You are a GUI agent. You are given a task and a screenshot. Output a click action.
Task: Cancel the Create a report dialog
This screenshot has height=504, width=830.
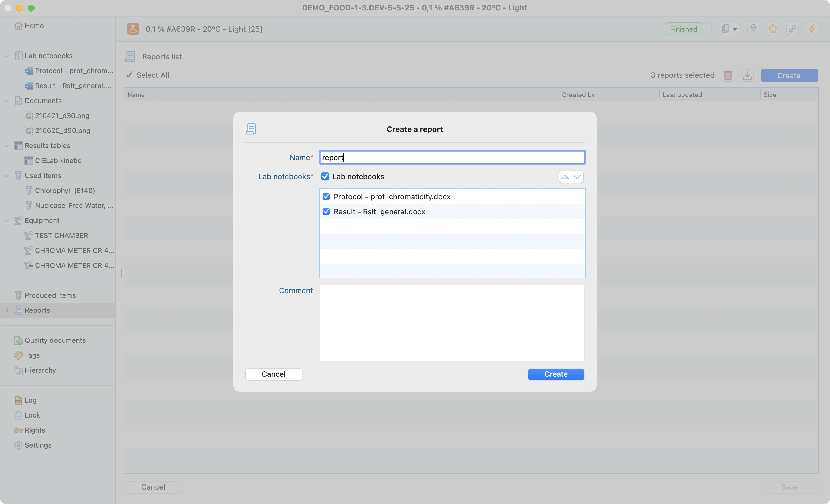pyautogui.click(x=273, y=374)
